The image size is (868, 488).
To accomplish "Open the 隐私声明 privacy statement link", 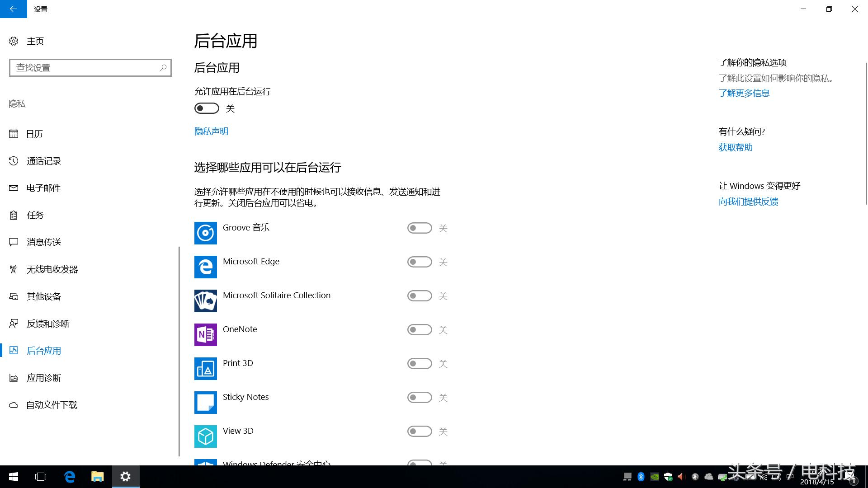I will tap(211, 131).
